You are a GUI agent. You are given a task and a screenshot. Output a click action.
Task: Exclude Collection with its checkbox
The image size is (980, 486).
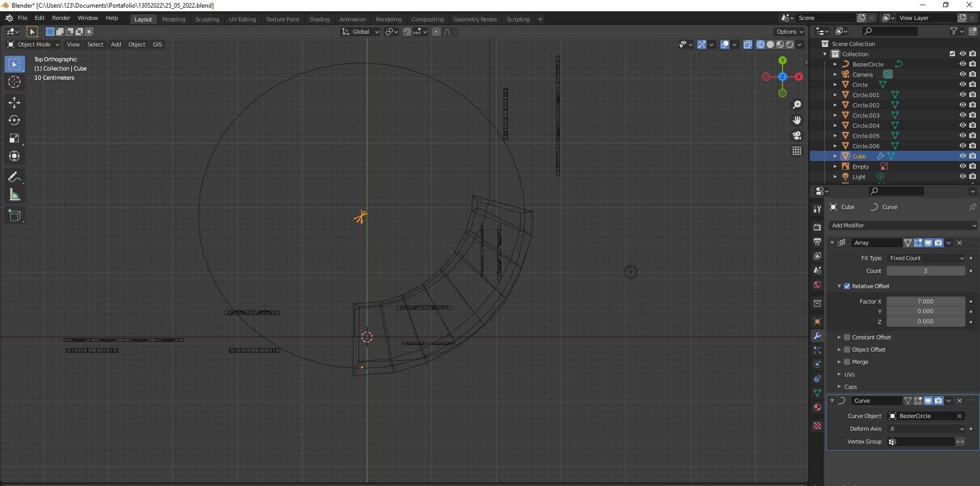tap(952, 54)
